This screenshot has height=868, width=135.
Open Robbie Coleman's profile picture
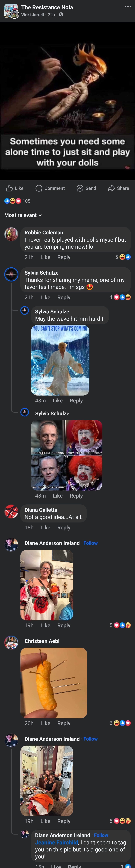pyautogui.click(x=11, y=234)
